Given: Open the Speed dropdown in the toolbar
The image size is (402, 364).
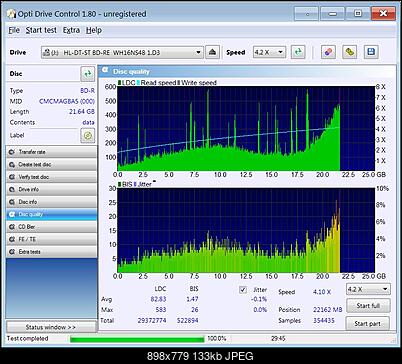Looking at the screenshot, I should coord(269,52).
